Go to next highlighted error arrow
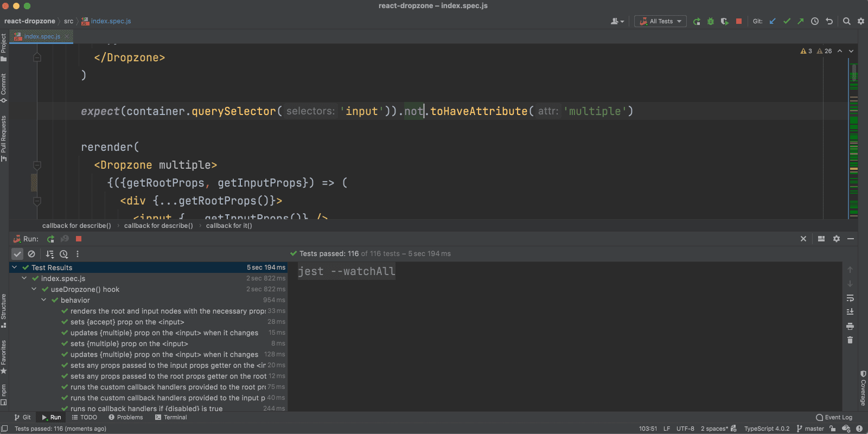Viewport: 868px width, 434px height. click(851, 51)
